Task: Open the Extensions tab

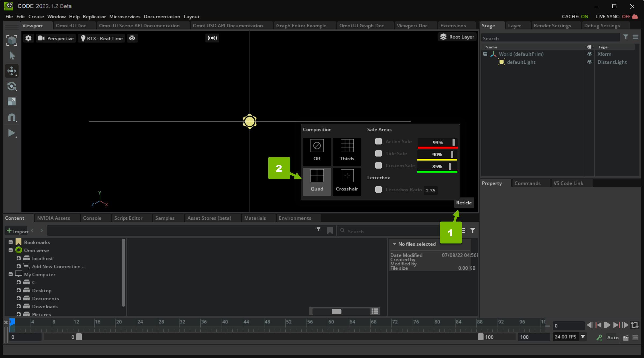Action: pyautogui.click(x=453, y=26)
